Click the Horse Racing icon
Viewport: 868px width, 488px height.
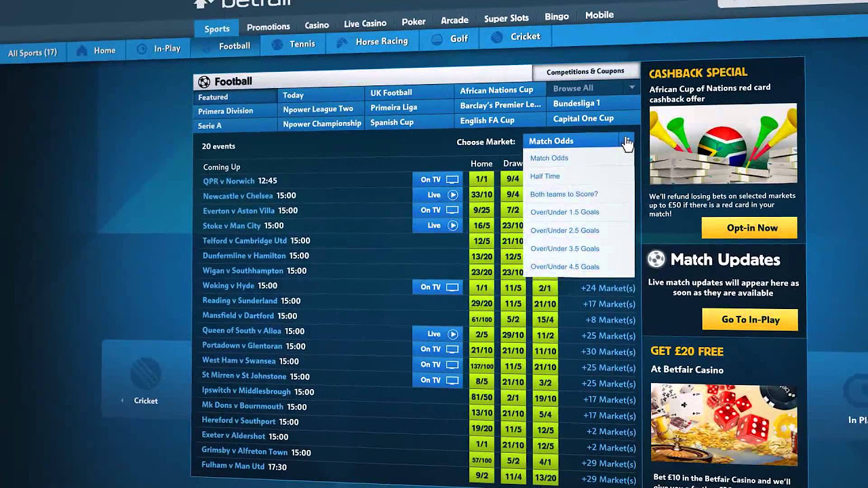point(342,42)
